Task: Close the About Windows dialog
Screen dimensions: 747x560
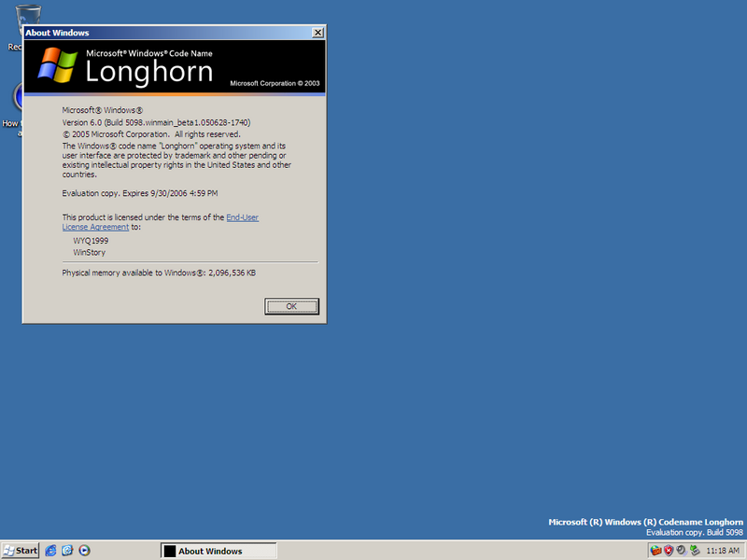Action: tap(317, 33)
